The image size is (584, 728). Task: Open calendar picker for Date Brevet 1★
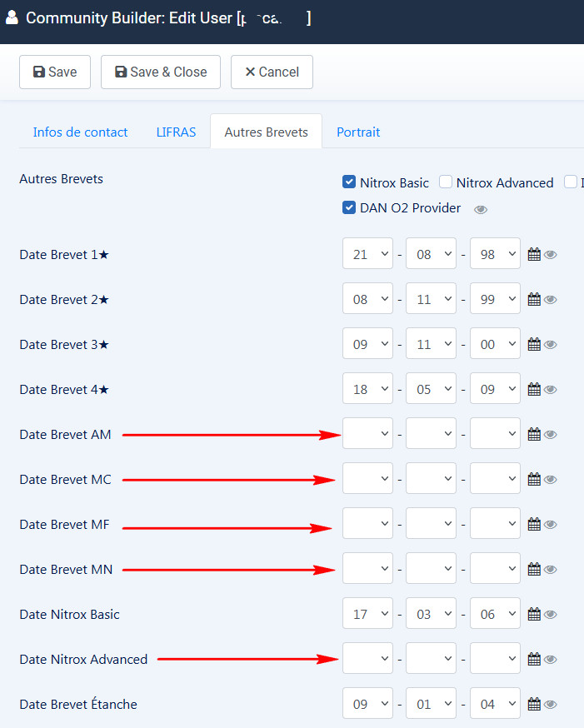[534, 254]
